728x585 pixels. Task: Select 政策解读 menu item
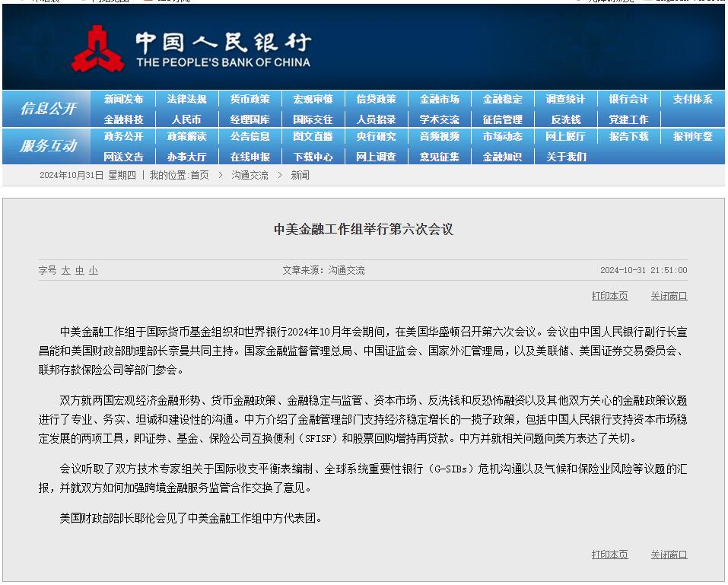186,136
